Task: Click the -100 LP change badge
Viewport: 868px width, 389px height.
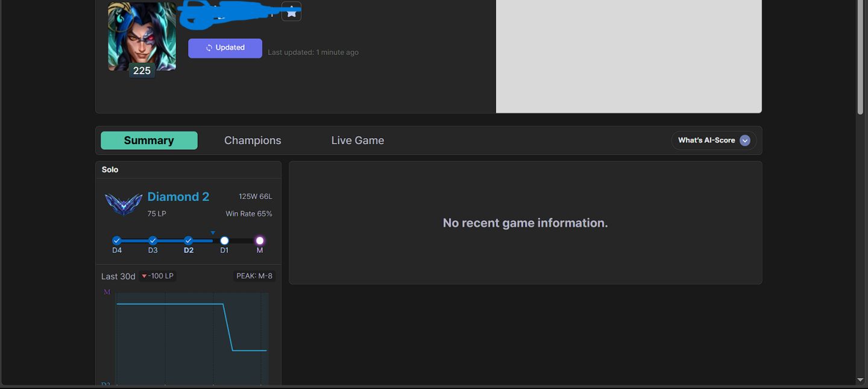Action: 157,276
